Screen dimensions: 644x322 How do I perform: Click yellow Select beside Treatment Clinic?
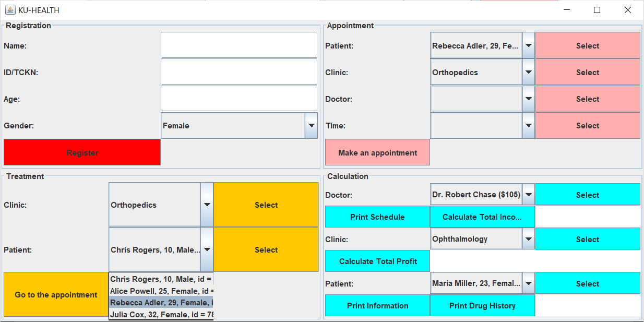[x=266, y=205]
